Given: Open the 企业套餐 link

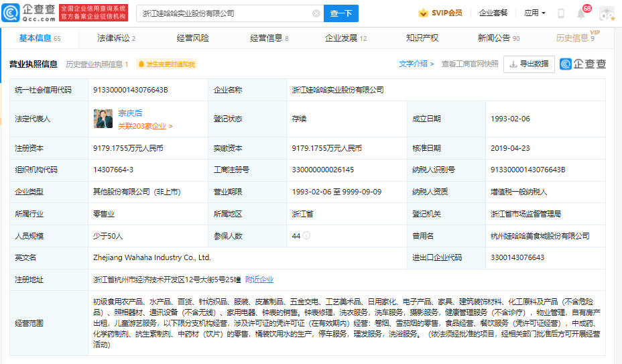Looking at the screenshot, I should click(493, 13).
